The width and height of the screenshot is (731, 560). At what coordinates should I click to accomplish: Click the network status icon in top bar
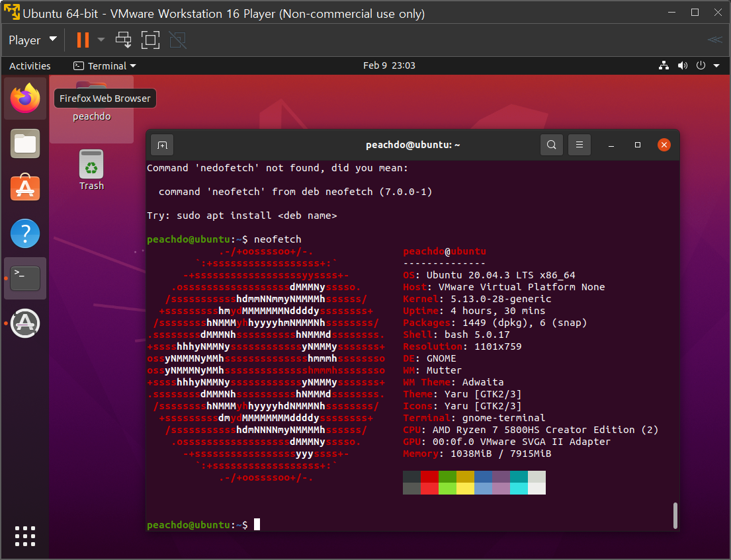[664, 65]
